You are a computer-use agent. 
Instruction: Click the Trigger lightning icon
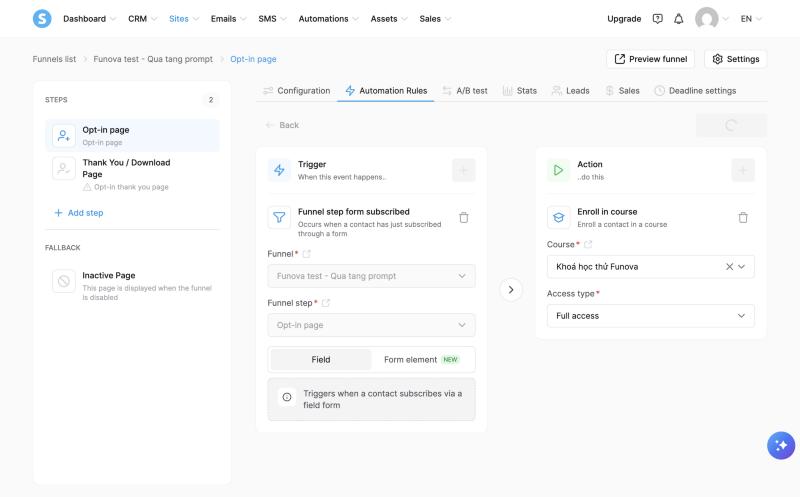tap(279, 170)
